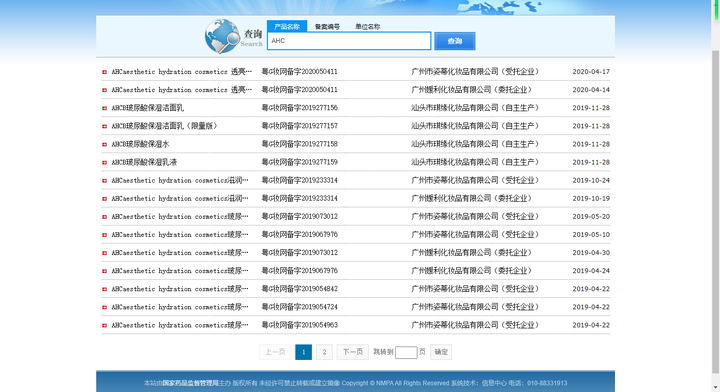
Task: Click red bullet icon of 2020-04-14 row
Action: (x=104, y=90)
